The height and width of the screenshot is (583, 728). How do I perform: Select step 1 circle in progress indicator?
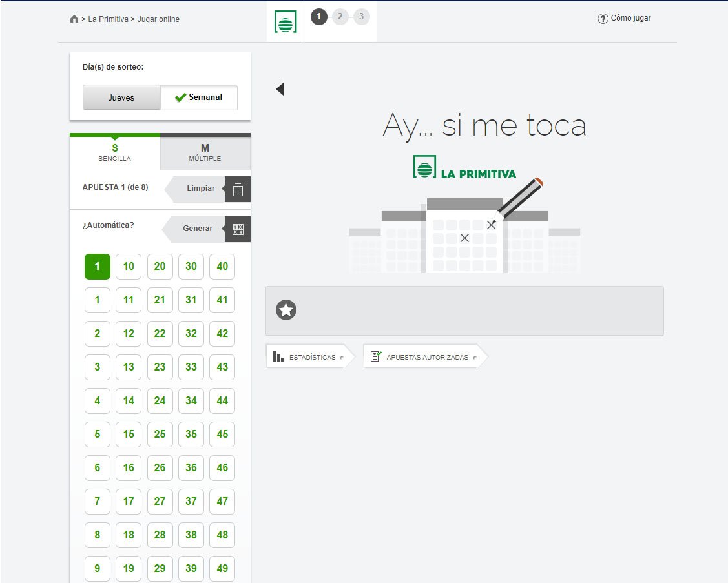point(319,17)
